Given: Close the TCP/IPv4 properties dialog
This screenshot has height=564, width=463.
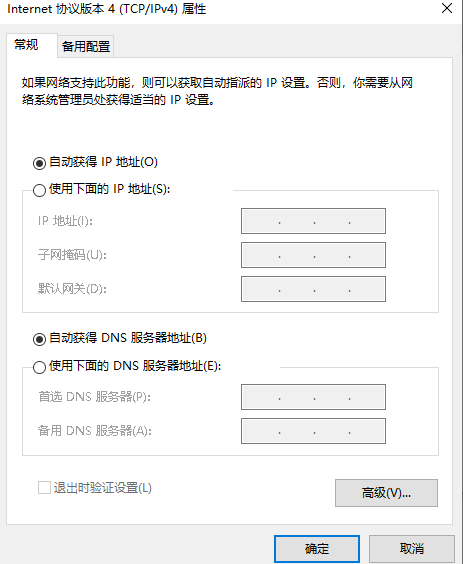Looking at the screenshot, I should tap(447, 8).
